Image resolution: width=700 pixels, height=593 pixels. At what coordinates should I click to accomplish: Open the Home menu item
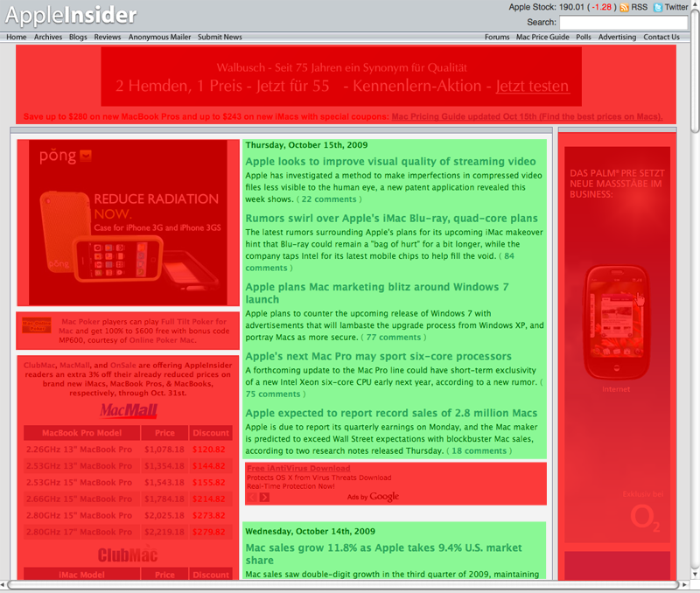[16, 37]
